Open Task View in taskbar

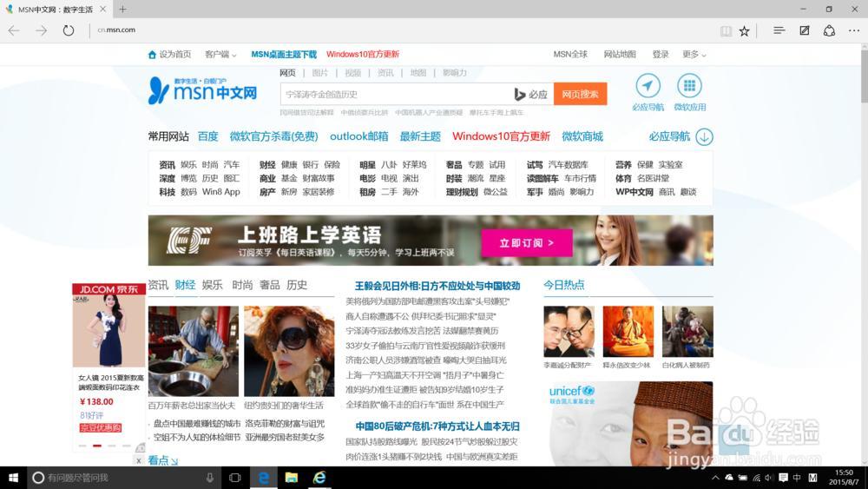coord(234,478)
